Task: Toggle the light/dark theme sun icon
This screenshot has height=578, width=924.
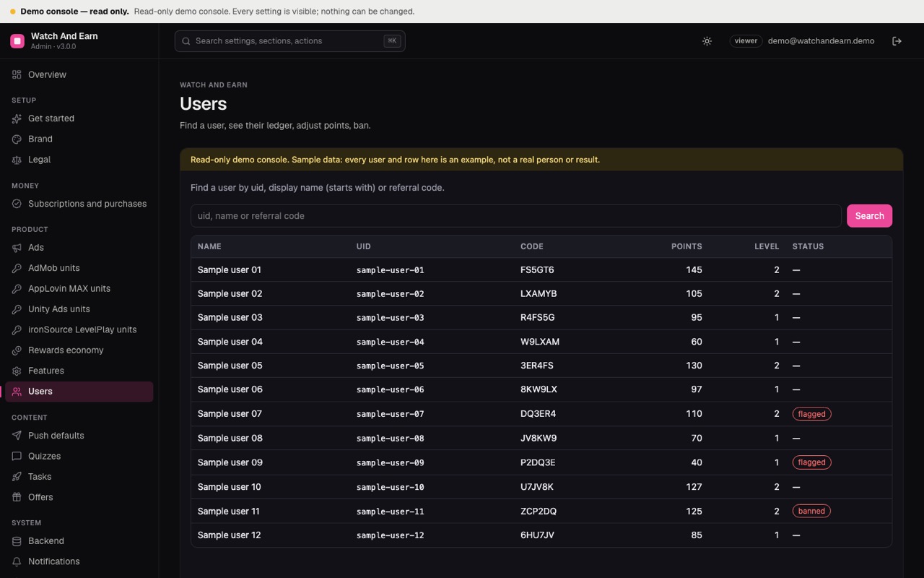Action: pos(707,41)
